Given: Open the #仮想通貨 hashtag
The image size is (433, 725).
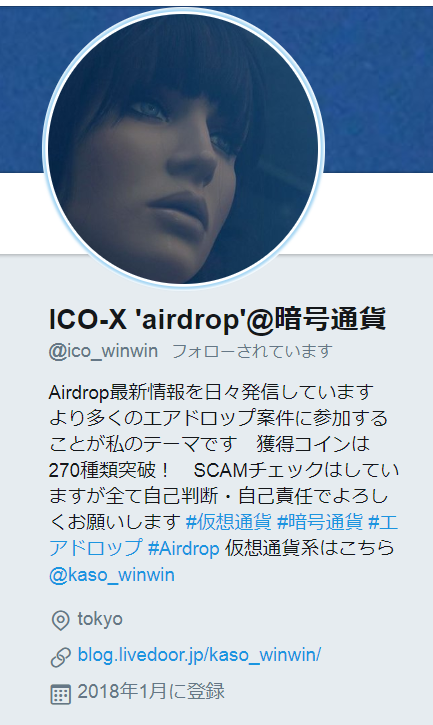Looking at the screenshot, I should [x=229, y=522].
